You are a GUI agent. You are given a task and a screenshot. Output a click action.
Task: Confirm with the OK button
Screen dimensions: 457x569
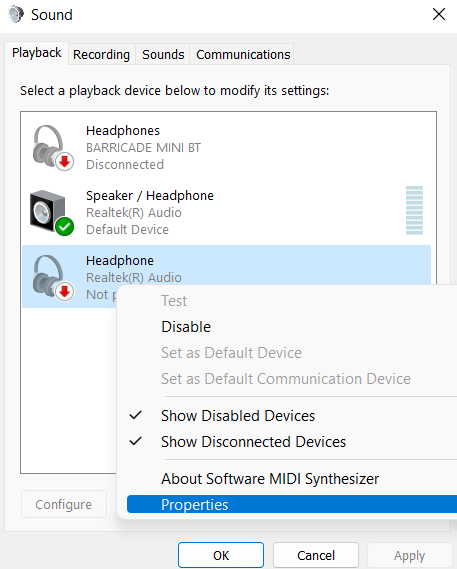click(x=221, y=555)
